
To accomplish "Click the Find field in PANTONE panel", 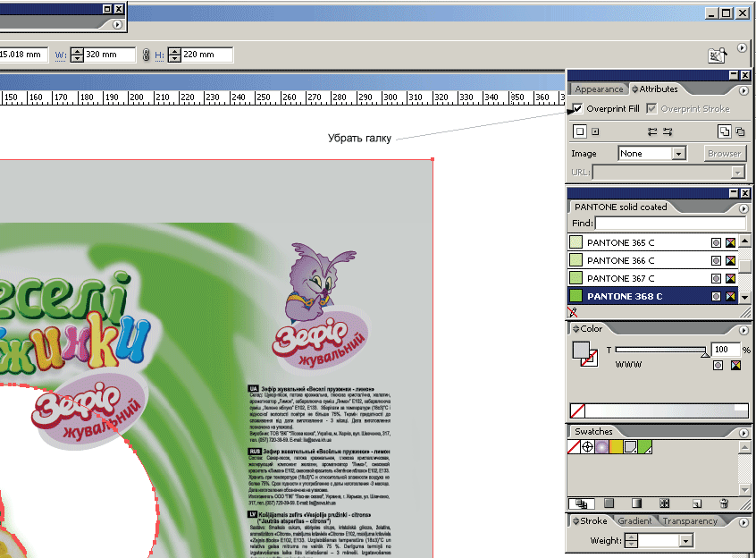I will point(671,223).
